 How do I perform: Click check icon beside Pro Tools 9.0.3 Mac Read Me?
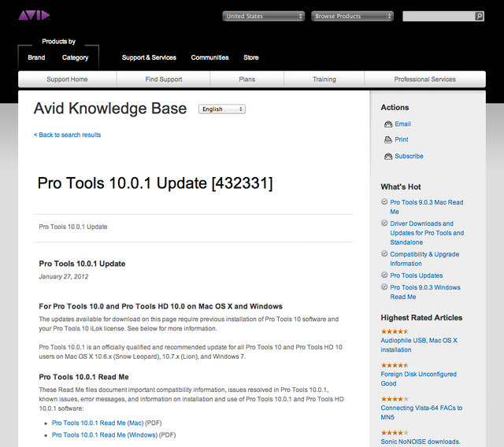click(x=384, y=201)
